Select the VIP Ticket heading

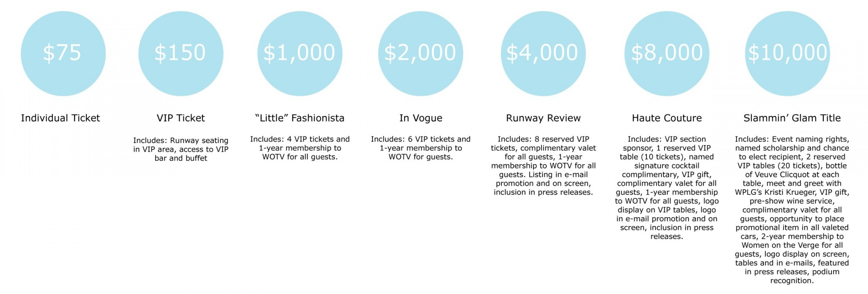pos(181,118)
